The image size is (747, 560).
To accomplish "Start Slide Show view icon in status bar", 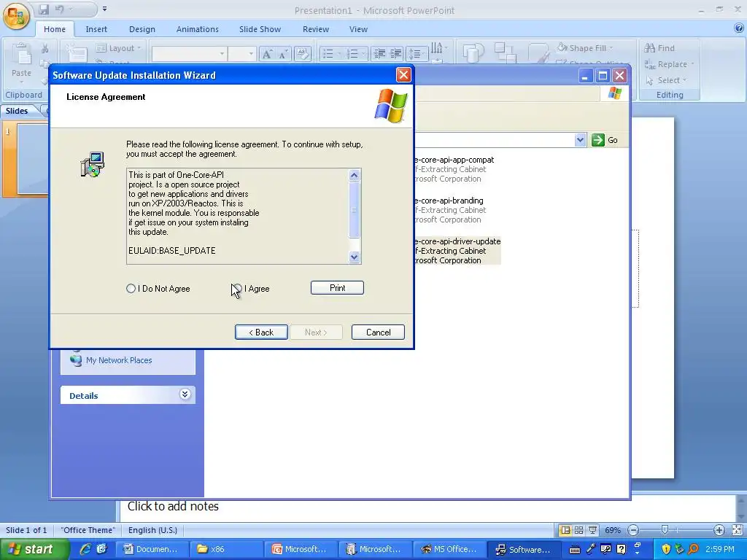I will tap(592, 530).
